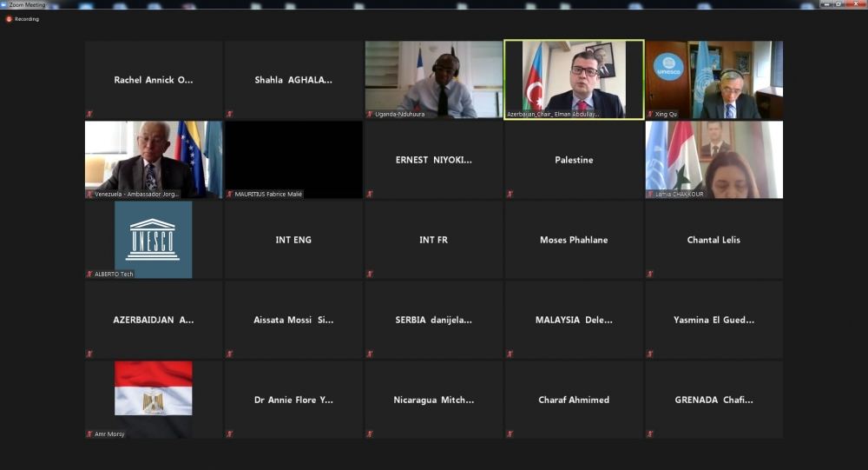Click muted mic icon on Lamia CHAKKOUR tile
868x470 pixels.
pyautogui.click(x=650, y=194)
